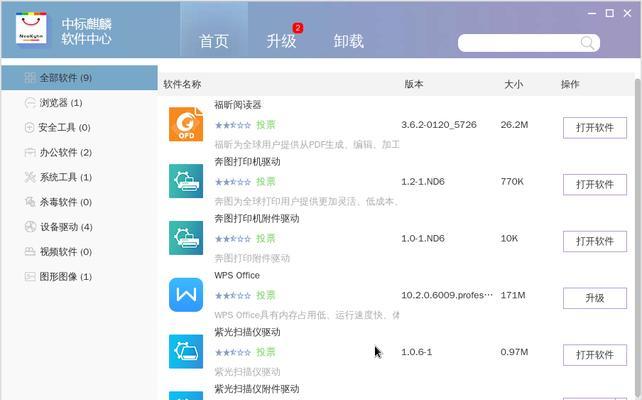The height and width of the screenshot is (400, 642).
Task: Click version 3.6.2-0120_5726 text
Action: click(x=439, y=125)
